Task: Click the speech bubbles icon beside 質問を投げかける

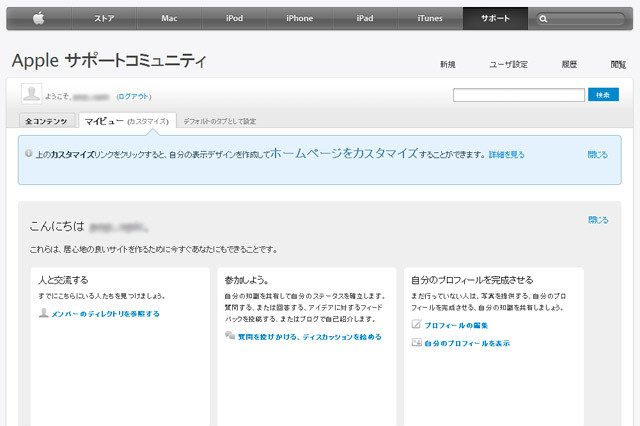Action: tap(230, 335)
